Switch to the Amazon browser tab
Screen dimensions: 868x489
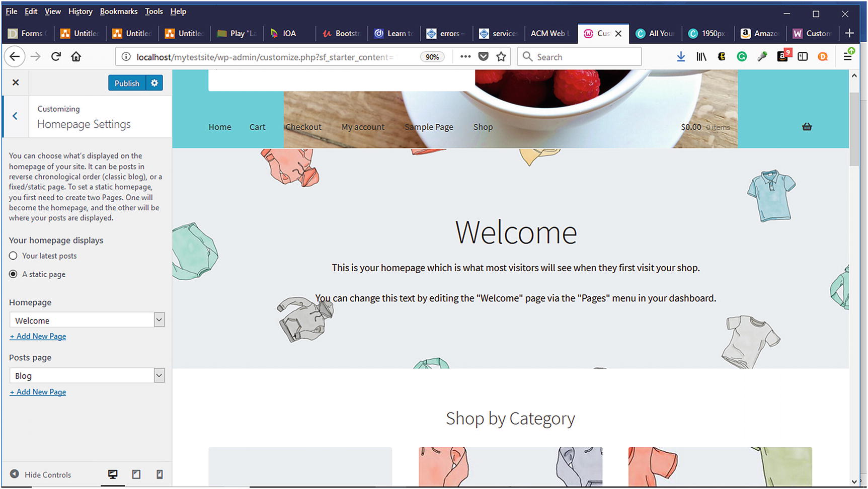[760, 34]
